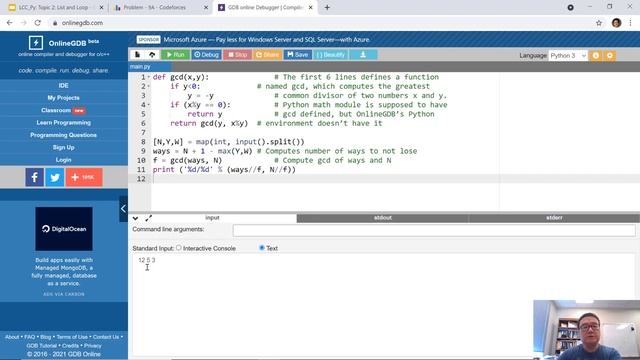The width and height of the screenshot is (640, 360).
Task: Open editor settings gear icon
Action: click(x=610, y=56)
